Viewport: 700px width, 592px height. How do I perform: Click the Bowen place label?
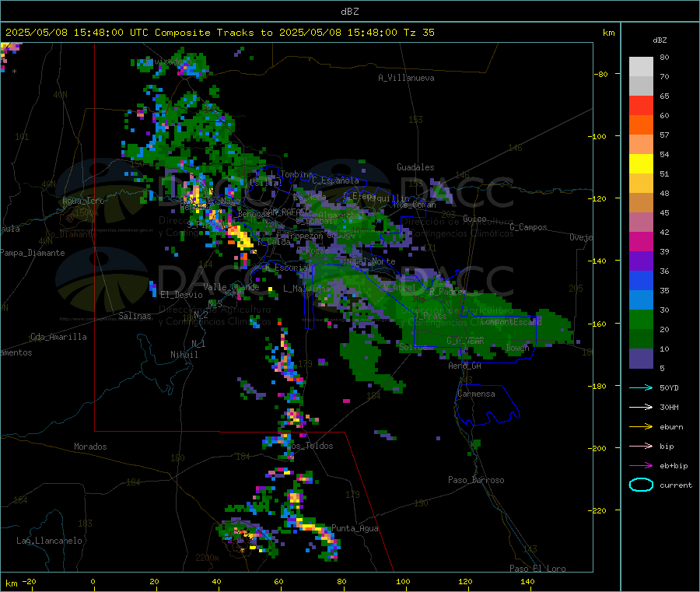click(x=517, y=347)
